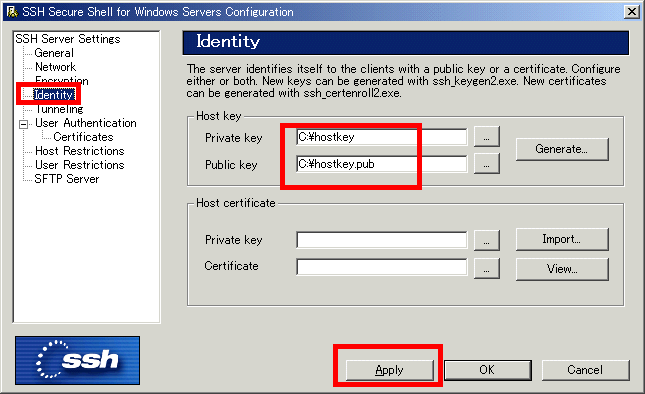Select Host Restrictions in the tree
Viewport: 645px width, 394px height.
(x=79, y=151)
